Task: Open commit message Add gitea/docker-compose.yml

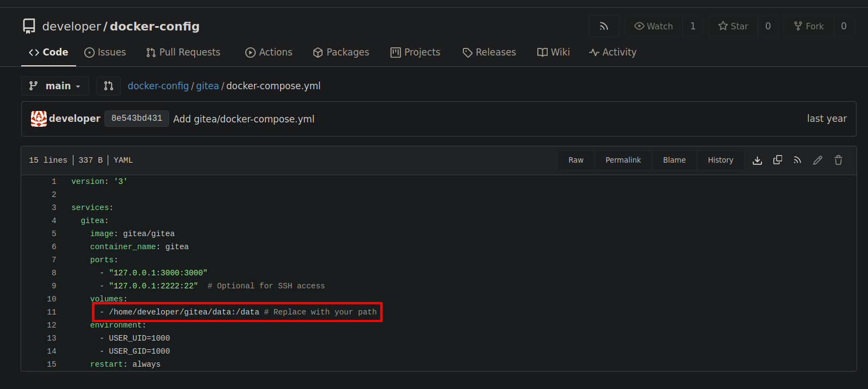Action: click(x=244, y=119)
